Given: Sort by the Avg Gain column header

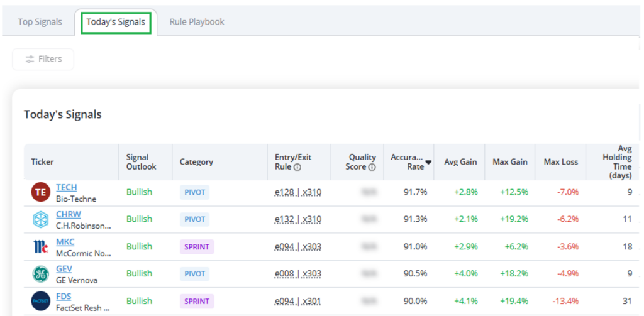Looking at the screenshot, I should (460, 162).
